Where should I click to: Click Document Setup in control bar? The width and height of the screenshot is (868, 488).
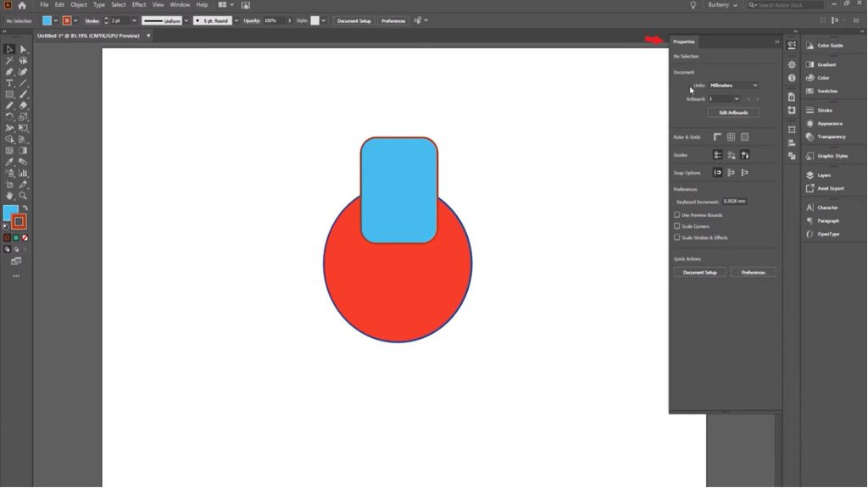point(353,20)
